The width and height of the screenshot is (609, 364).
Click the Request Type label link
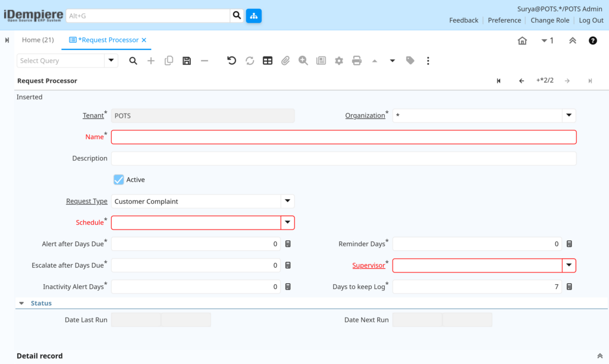tap(87, 201)
